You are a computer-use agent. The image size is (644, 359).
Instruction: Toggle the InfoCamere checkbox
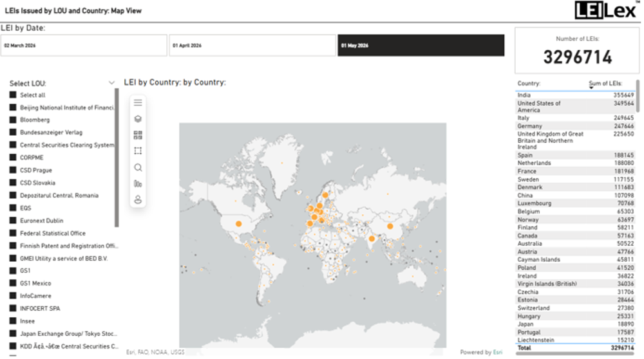pos(13,296)
